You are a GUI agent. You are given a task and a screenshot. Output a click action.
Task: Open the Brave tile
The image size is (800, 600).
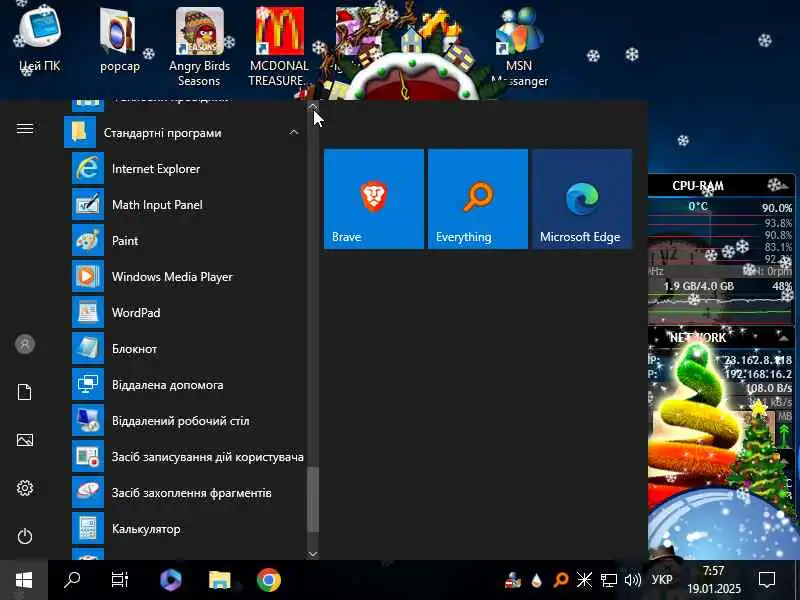[x=373, y=199]
